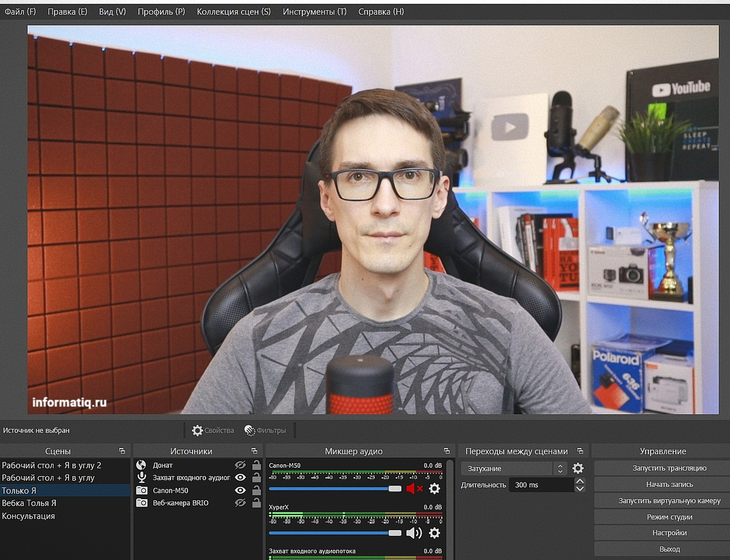Viewport: 730px width, 560px height.
Task: Pop out the Микшер аудио dock
Action: (447, 451)
